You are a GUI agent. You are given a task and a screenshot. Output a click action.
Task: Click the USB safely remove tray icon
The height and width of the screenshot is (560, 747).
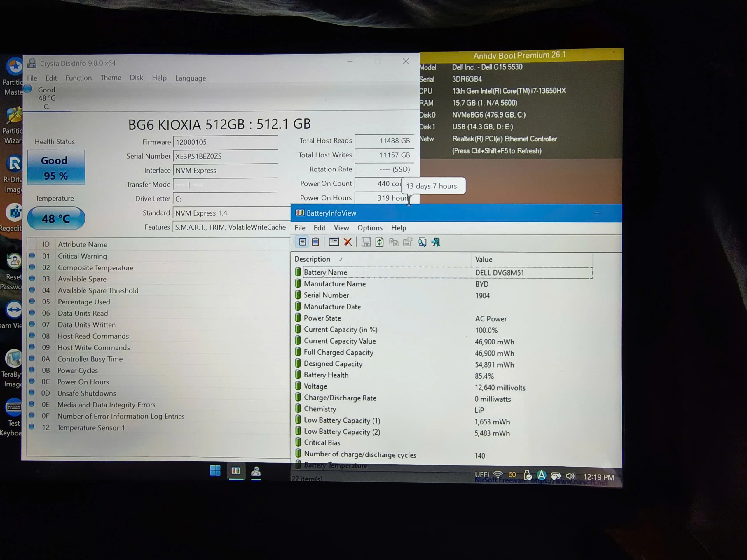[528, 475]
